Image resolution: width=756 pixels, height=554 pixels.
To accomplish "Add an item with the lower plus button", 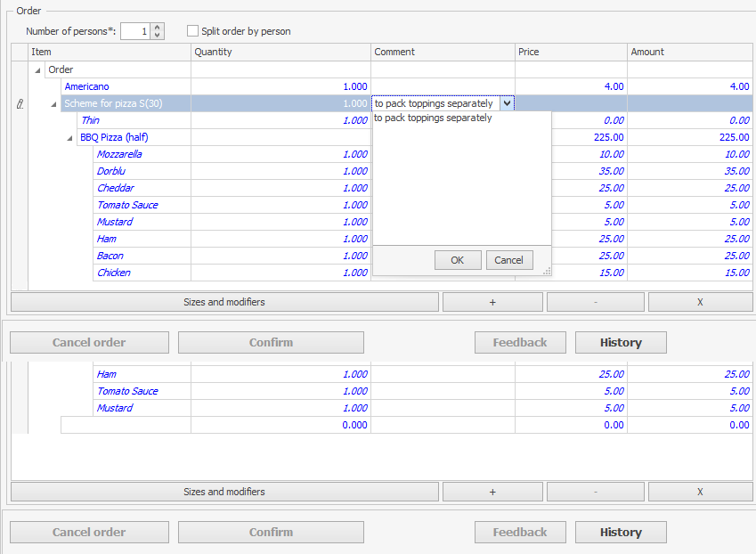I will click(x=492, y=492).
